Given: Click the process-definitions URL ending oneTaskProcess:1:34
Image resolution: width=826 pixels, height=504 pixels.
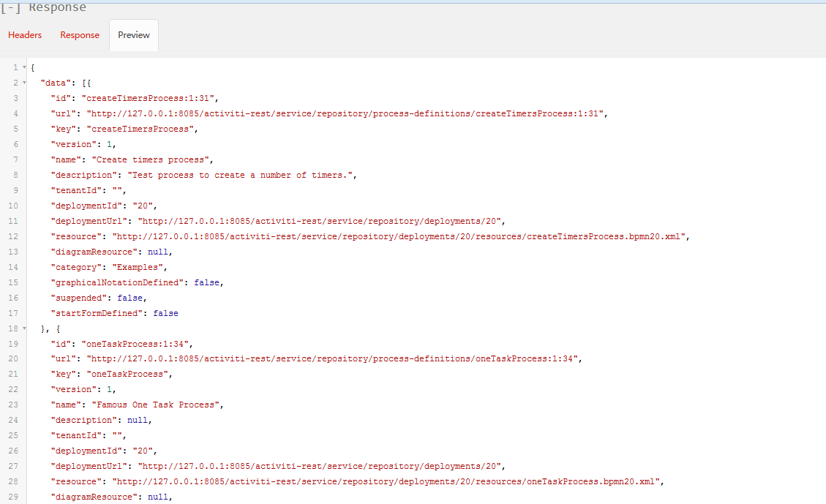Looking at the screenshot, I should click(x=332, y=358).
